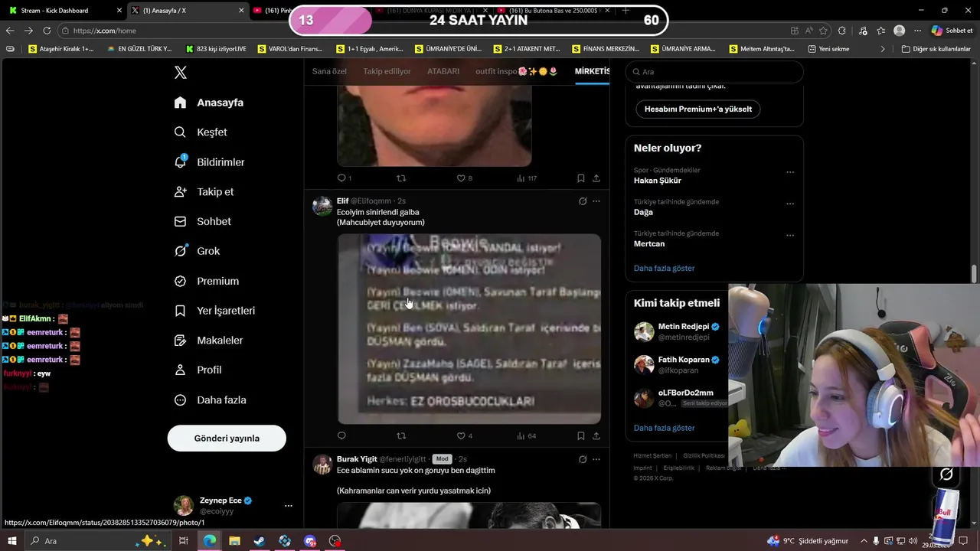Open the Dağa trending topic
The width and height of the screenshot is (980, 551).
643,212
